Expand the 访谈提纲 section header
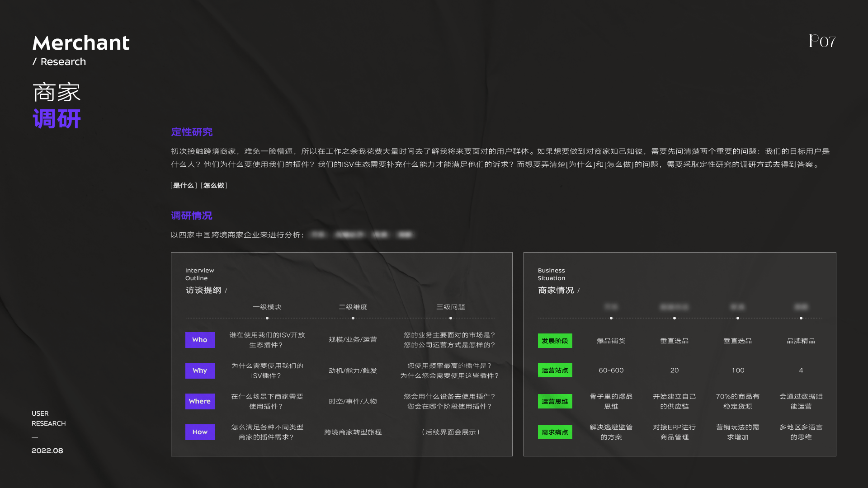This screenshot has width=868, height=488. click(206, 291)
